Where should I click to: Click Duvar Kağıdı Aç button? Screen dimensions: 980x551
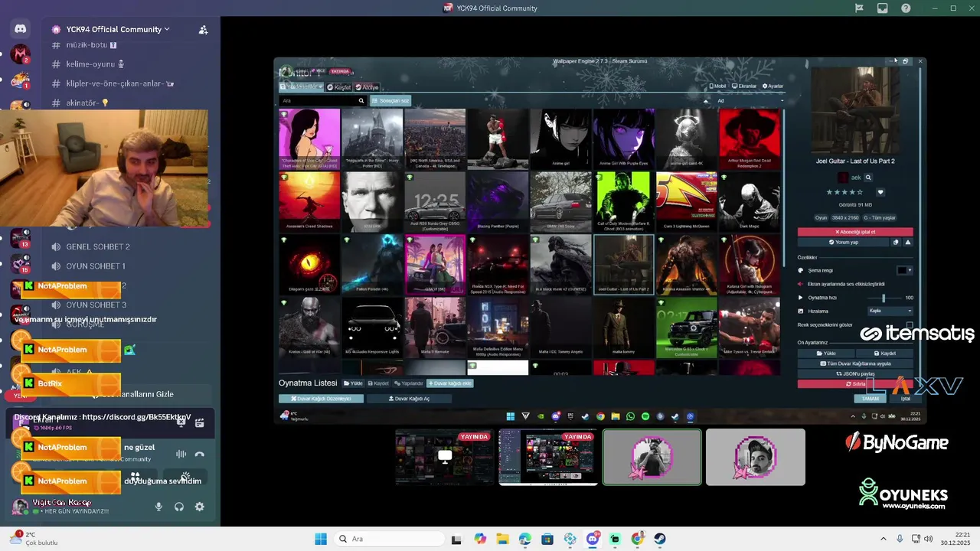410,399
